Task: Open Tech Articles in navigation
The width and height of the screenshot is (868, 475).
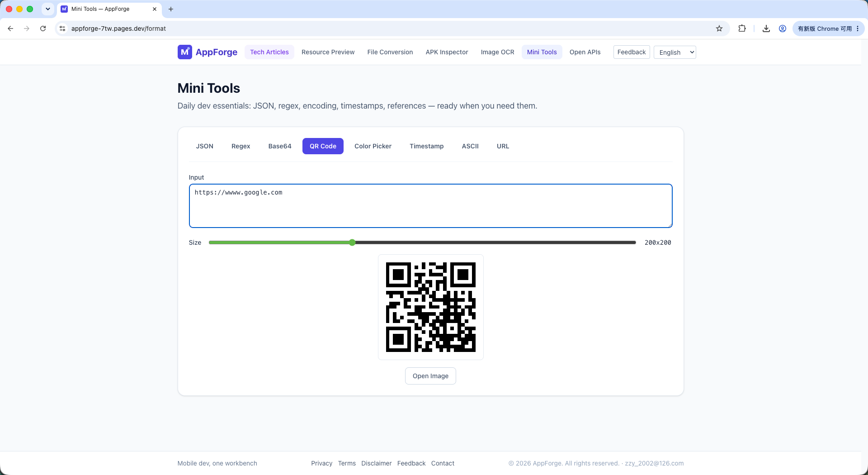Action: pos(269,52)
